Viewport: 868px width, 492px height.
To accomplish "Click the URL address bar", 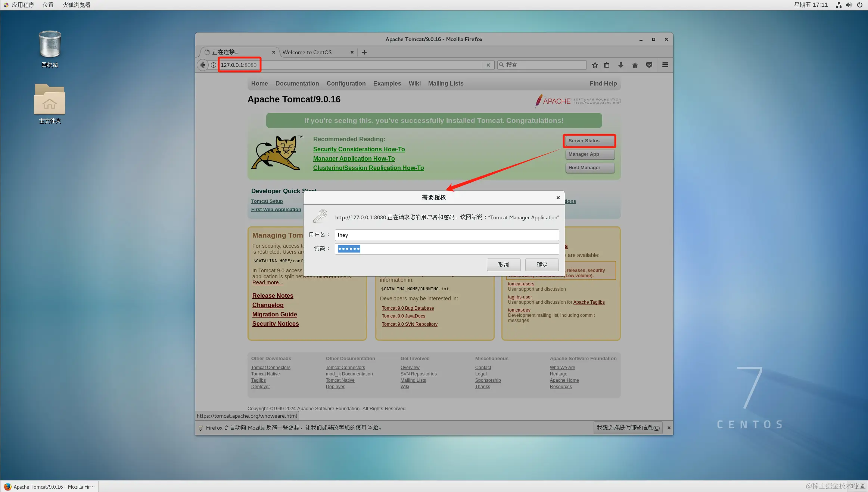I will click(351, 65).
